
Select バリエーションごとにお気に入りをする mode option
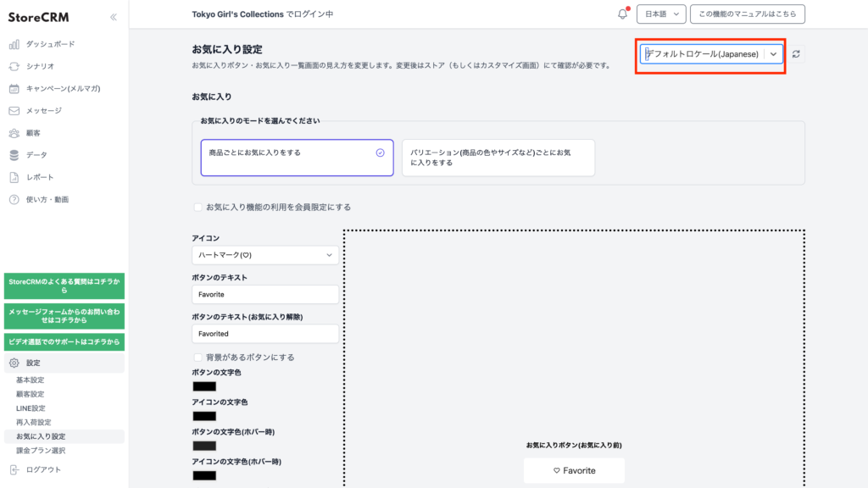coord(498,158)
